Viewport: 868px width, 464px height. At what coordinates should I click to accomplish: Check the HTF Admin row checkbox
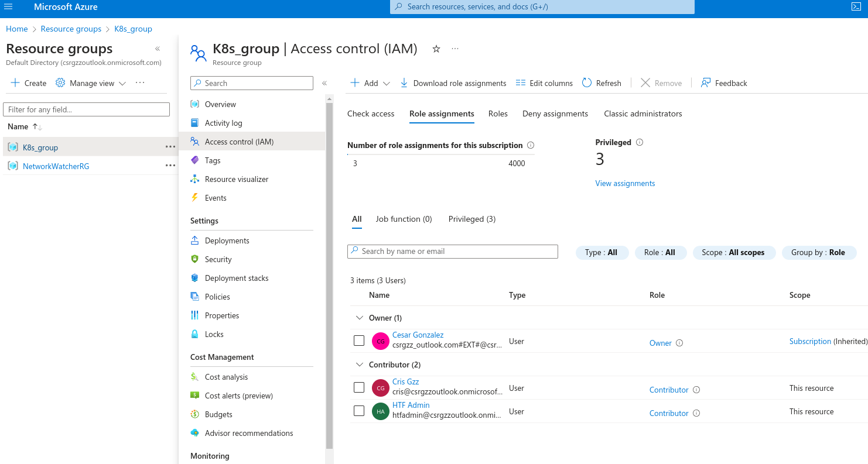(x=359, y=411)
